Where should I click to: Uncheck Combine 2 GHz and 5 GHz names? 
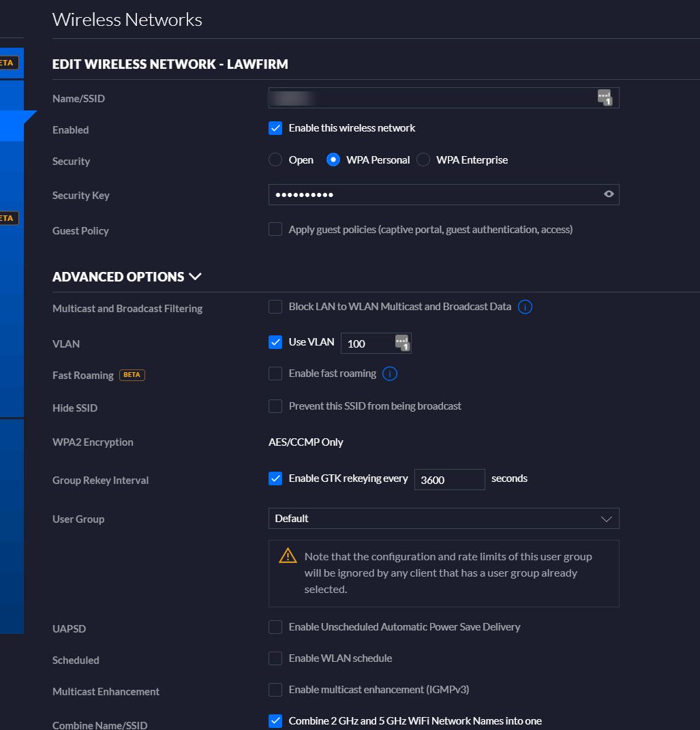click(275, 721)
